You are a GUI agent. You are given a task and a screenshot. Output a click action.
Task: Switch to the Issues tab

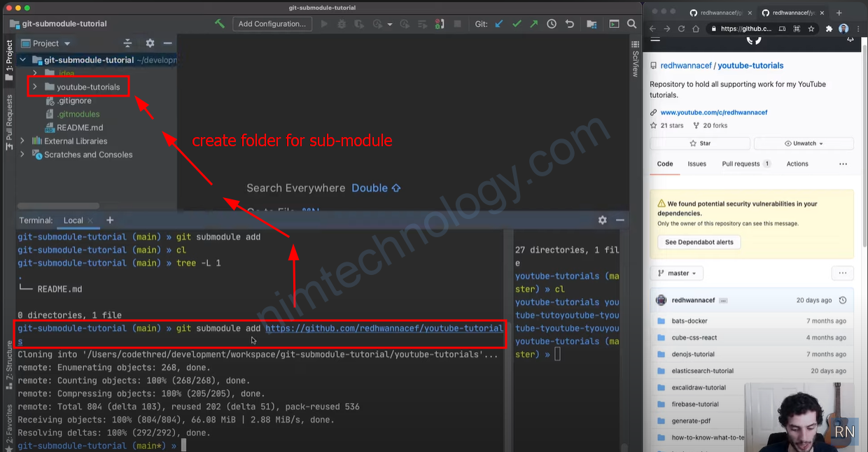[x=696, y=164]
